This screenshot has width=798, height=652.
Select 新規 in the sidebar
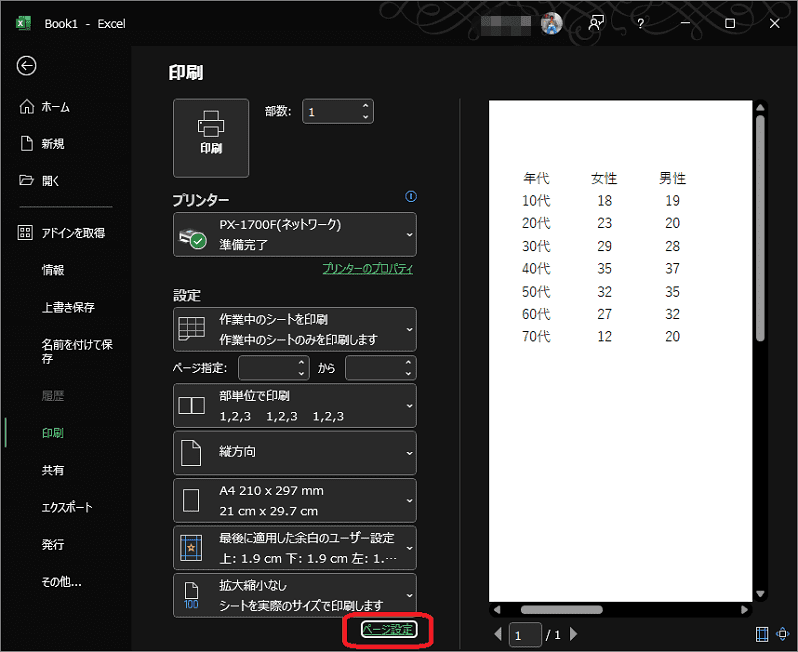coord(52,144)
